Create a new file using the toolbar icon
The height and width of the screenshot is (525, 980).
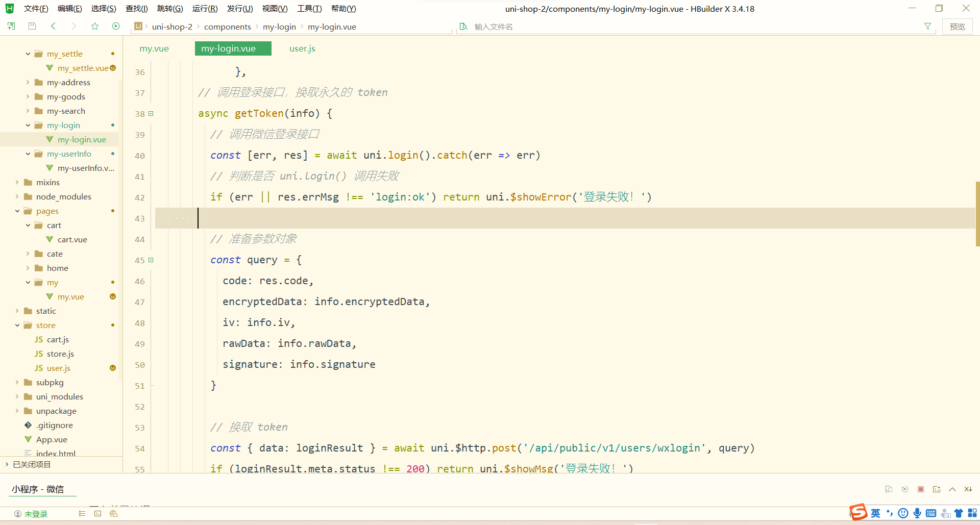pyautogui.click(x=11, y=26)
